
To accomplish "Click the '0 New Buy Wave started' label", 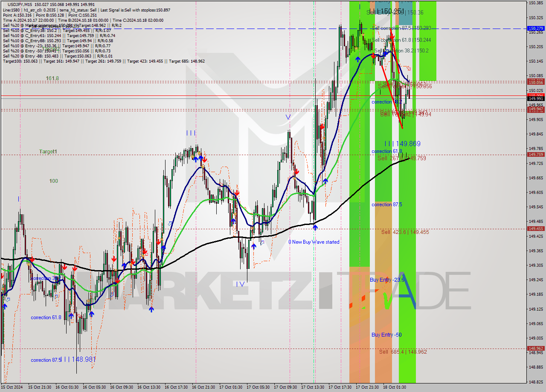I will [314, 242].
